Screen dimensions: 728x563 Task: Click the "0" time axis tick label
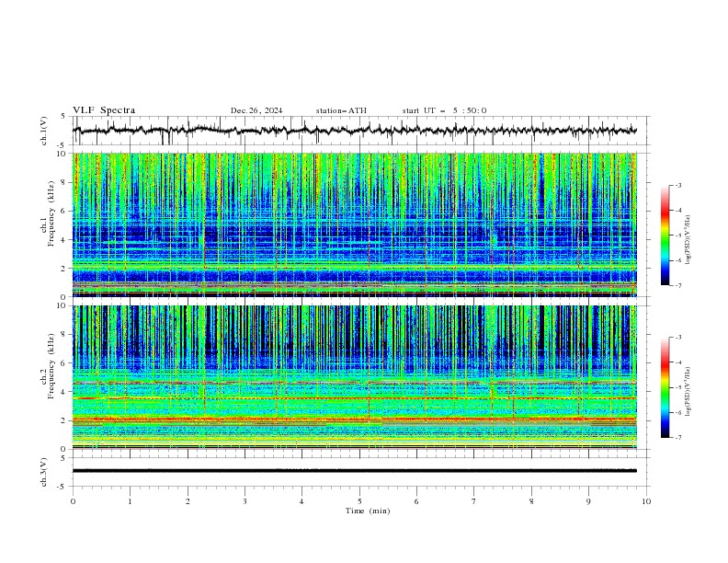click(x=73, y=501)
